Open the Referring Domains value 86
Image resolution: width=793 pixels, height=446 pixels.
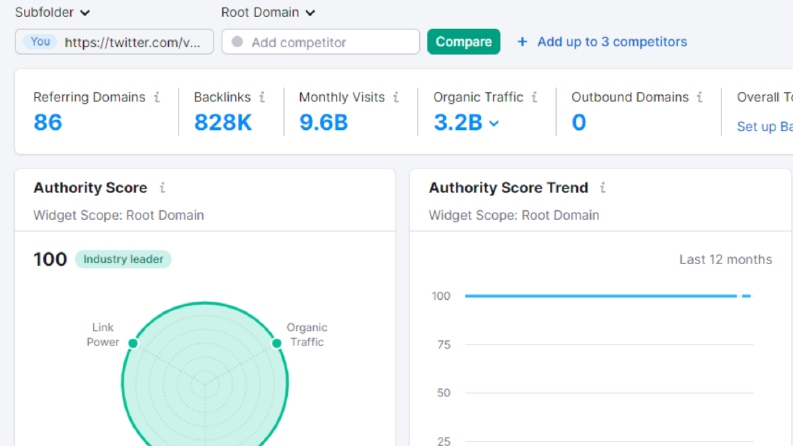(x=48, y=122)
